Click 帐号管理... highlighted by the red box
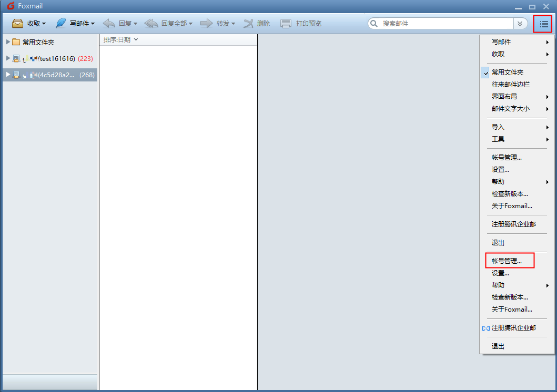 point(507,261)
